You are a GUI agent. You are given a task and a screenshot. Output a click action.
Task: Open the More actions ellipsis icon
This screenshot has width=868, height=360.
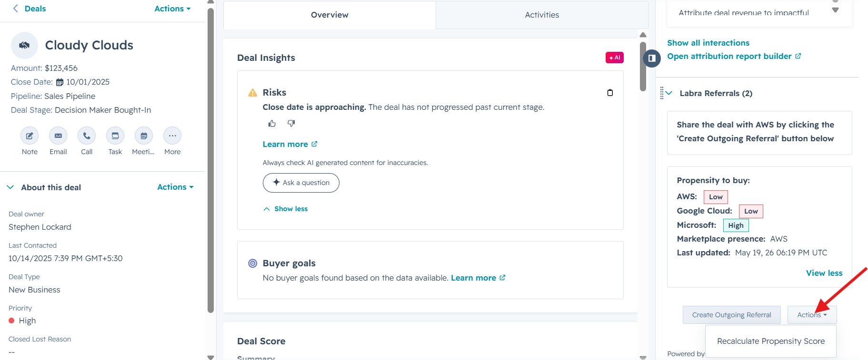click(x=172, y=136)
